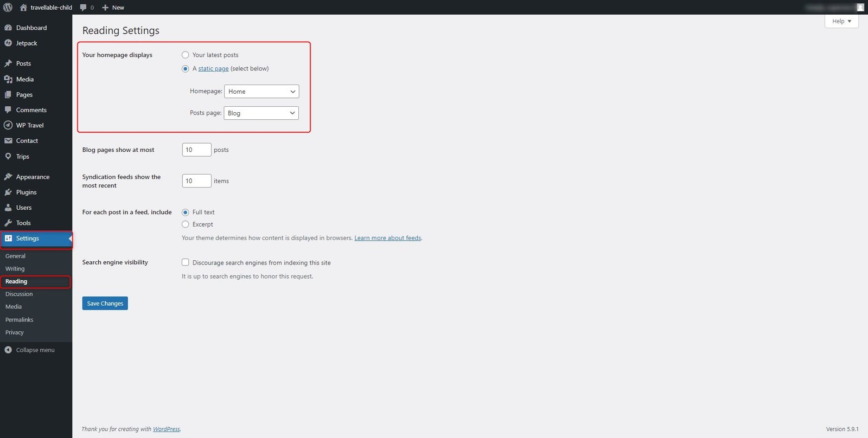868x438 pixels.
Task: Click the Settings sliders icon
Action: [8, 239]
